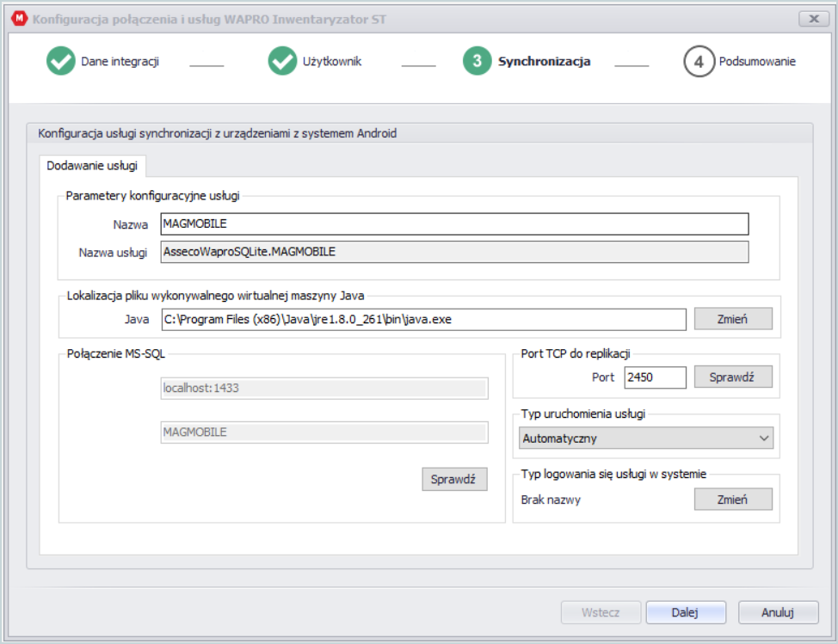This screenshot has width=838, height=644.
Task: Select the Podsumowanie step label
Action: pos(757,61)
